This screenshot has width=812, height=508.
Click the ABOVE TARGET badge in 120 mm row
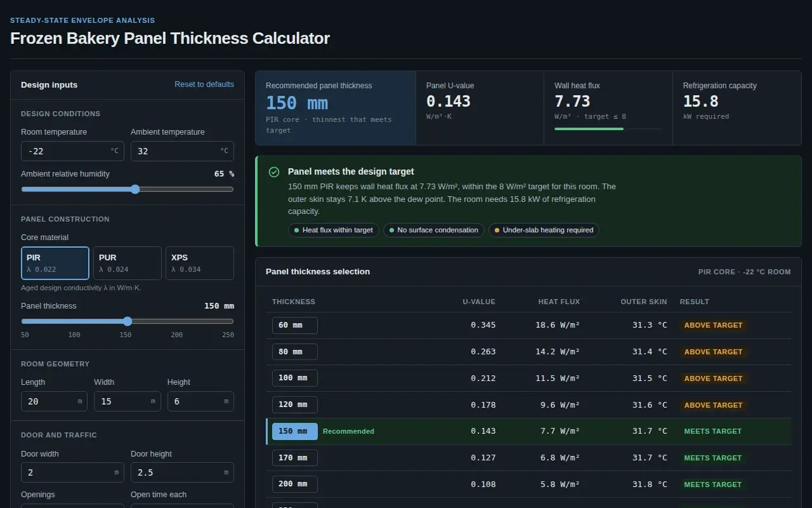pos(713,405)
